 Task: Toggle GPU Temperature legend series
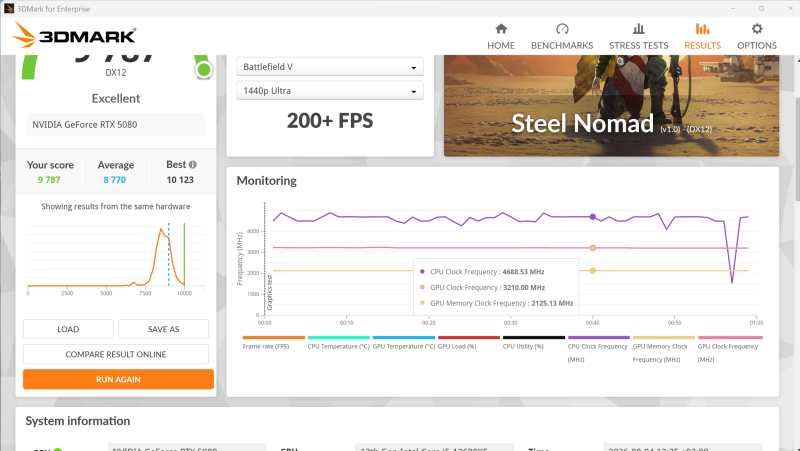click(x=404, y=343)
